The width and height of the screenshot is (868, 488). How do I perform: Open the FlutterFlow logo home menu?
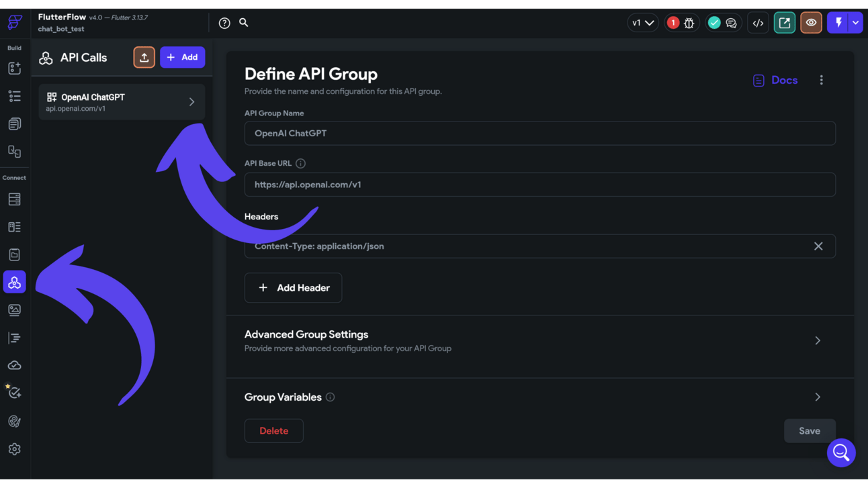click(14, 22)
